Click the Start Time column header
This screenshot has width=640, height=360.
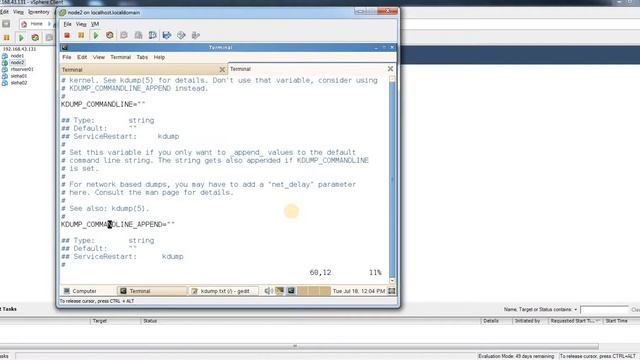621,321
